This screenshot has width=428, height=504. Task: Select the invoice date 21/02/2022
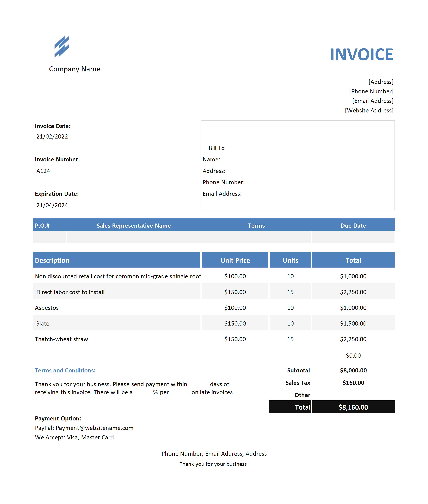click(x=52, y=136)
